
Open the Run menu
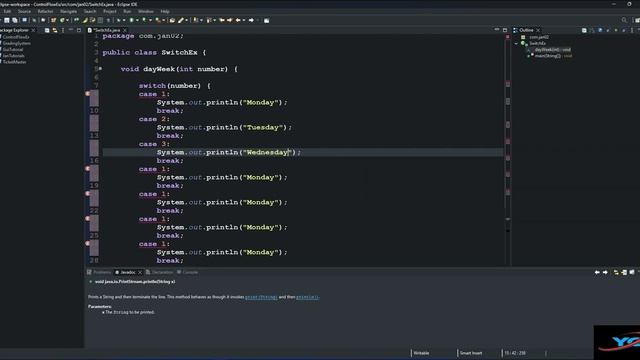pyautogui.click(x=127, y=11)
